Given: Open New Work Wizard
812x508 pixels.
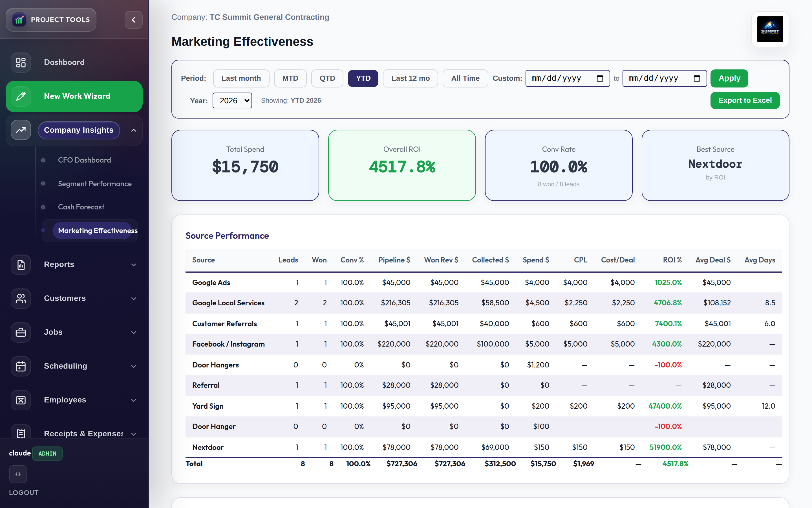Looking at the screenshot, I should point(74,97).
